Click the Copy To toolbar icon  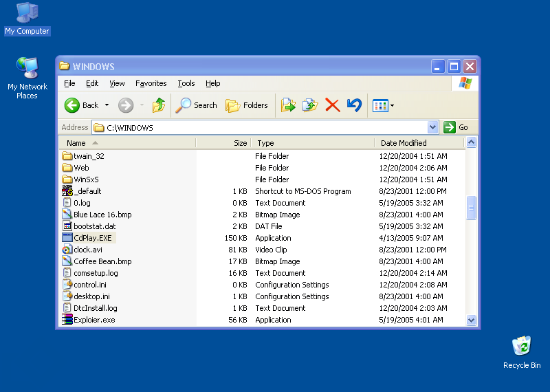(310, 105)
